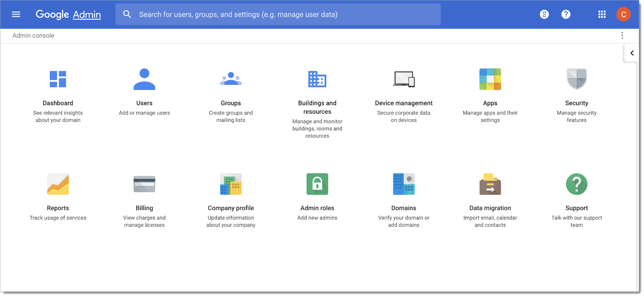Click 'Import email, calendar and contacts' text

point(490,221)
